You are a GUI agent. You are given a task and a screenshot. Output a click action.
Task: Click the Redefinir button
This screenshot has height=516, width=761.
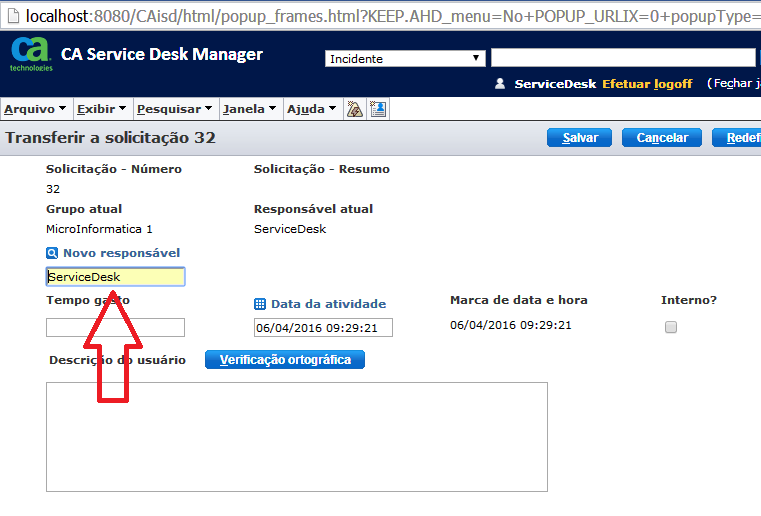coord(737,138)
